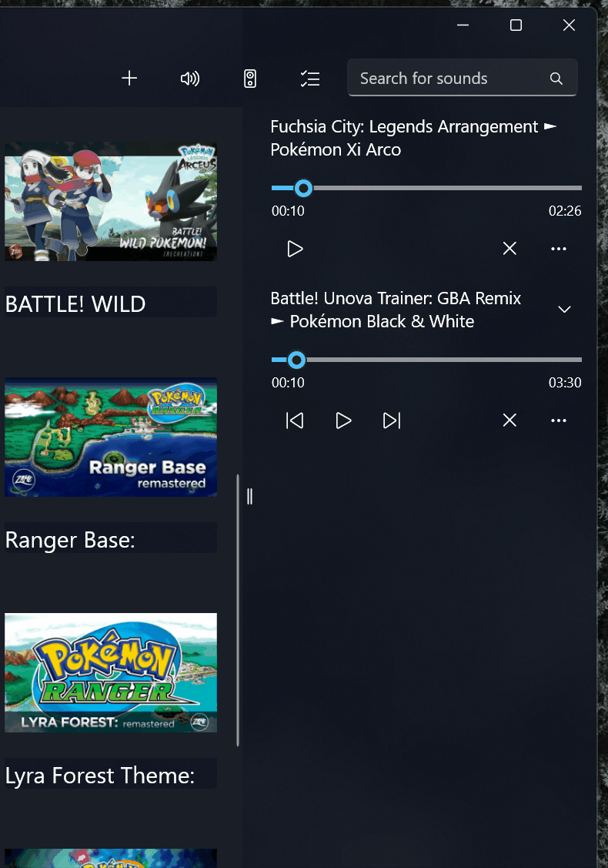Screen dimensions: 608x868
Task: Close the application window
Action: click(569, 25)
